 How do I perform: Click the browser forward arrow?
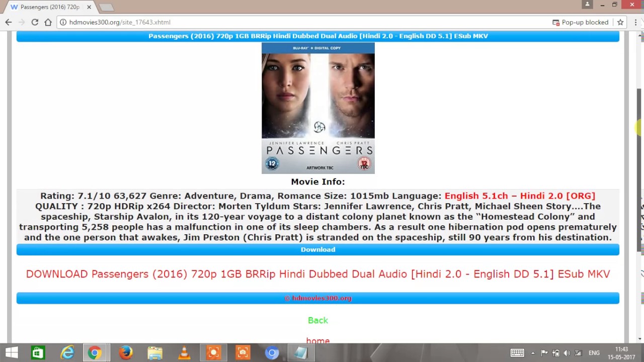tap(22, 22)
